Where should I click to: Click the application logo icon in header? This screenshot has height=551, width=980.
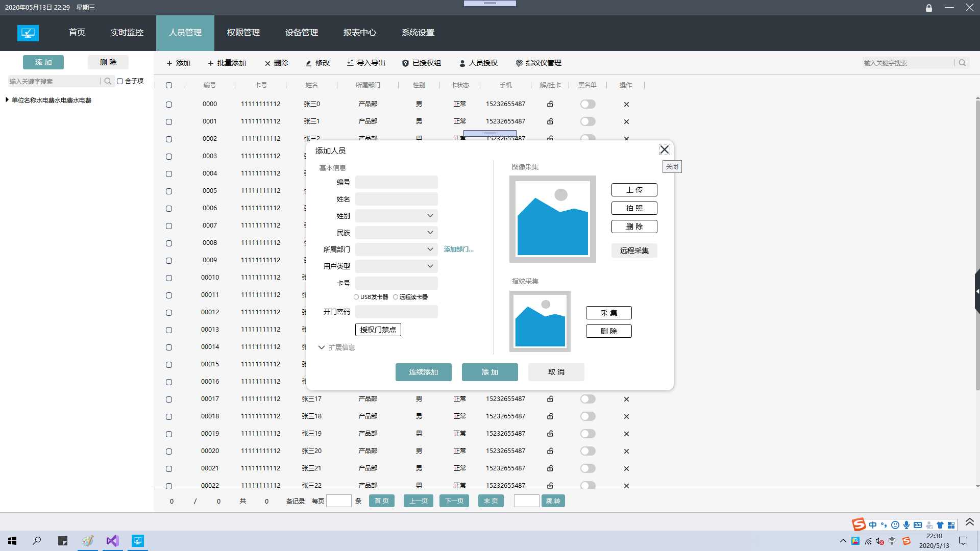[x=28, y=33]
